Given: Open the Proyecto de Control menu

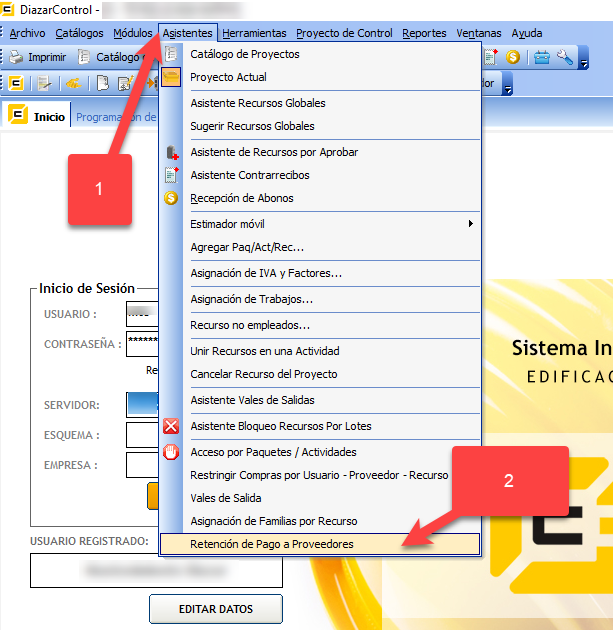Looking at the screenshot, I should tap(345, 33).
